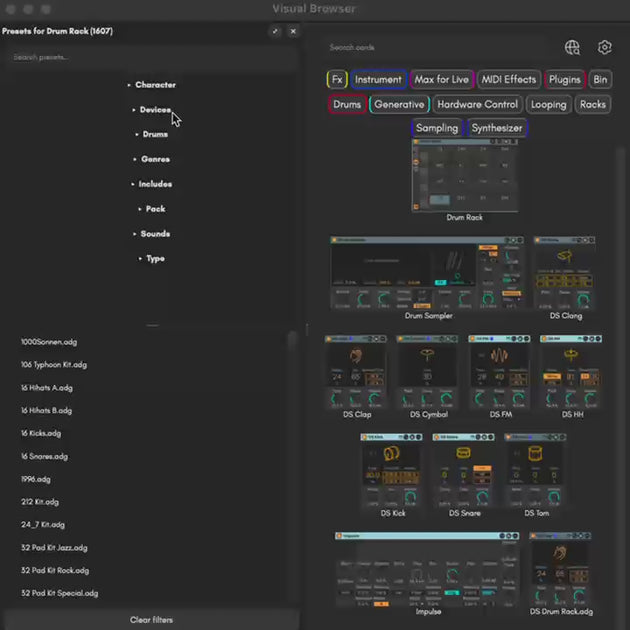Toggle the Hardware Control tag filter
The image size is (630, 630).
pyautogui.click(x=477, y=104)
